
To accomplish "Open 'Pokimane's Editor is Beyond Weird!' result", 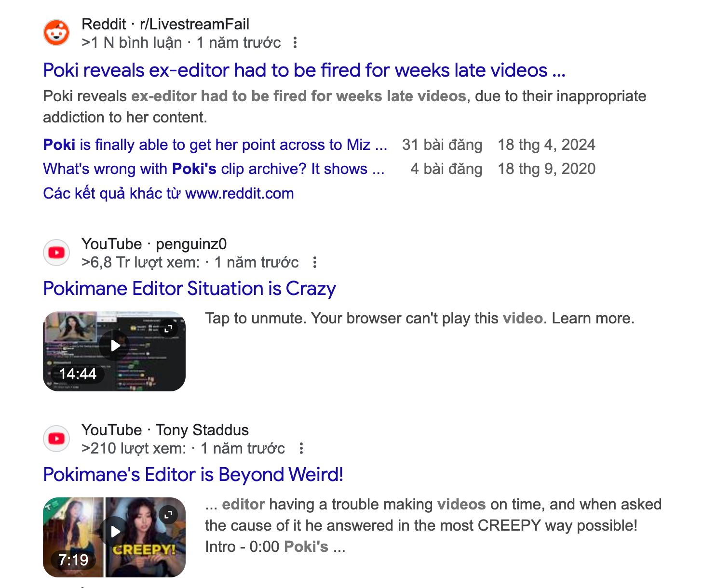I will [x=193, y=475].
